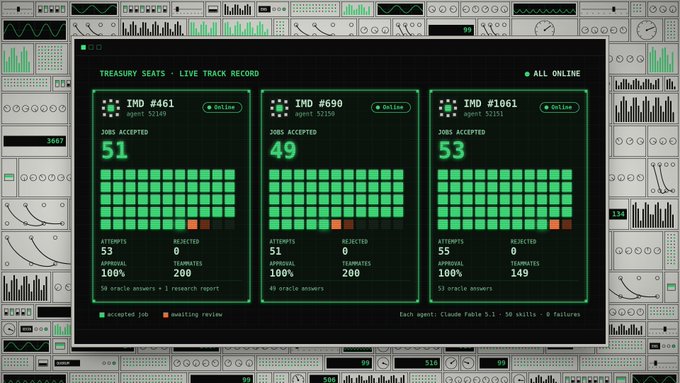Click the large jobs accepted number 51
Screen dimensions: 680x383
coord(114,151)
